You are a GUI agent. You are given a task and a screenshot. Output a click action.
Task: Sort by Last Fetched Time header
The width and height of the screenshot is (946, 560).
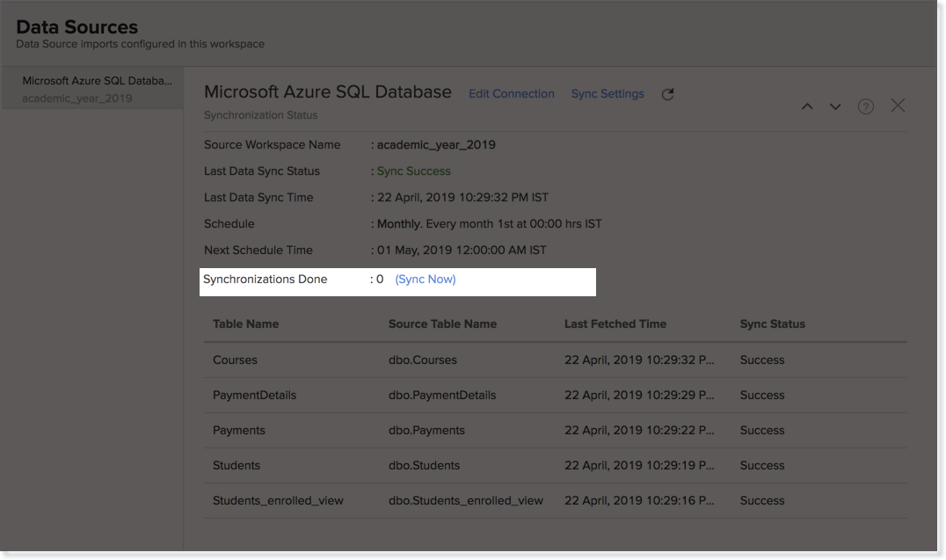coord(615,324)
